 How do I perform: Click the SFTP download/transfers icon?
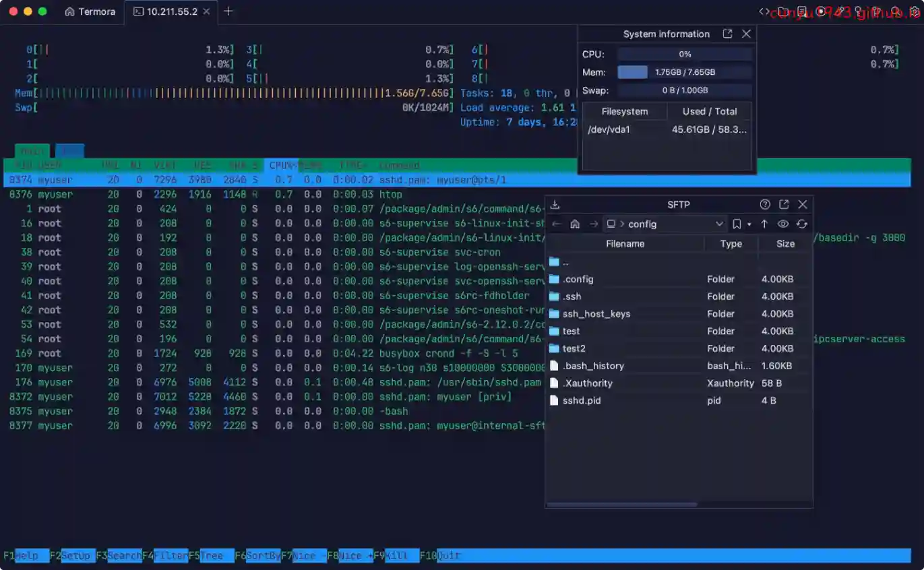(555, 205)
